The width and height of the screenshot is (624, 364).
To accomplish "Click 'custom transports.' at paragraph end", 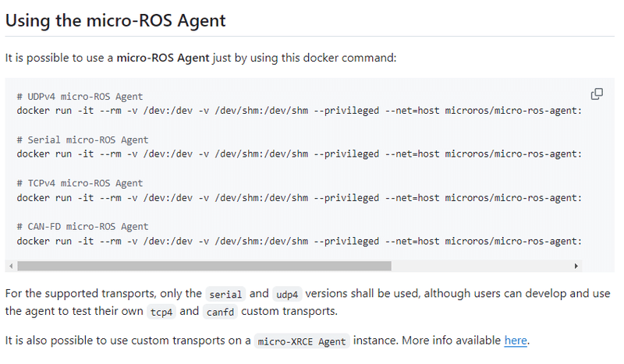I will pos(289,311).
